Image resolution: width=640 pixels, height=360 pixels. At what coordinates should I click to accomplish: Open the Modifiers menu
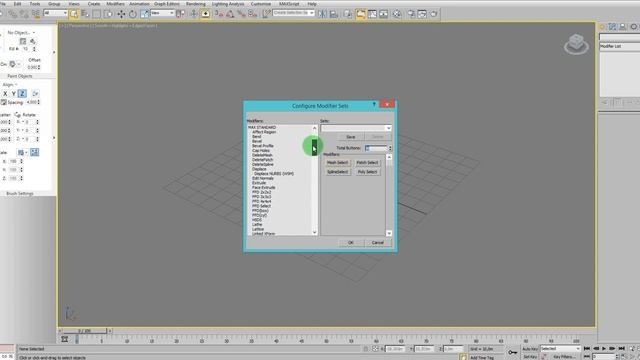[x=116, y=4]
